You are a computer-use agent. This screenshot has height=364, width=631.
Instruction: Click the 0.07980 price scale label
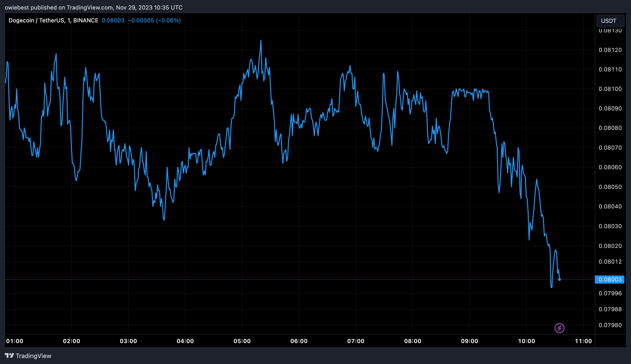(610, 325)
